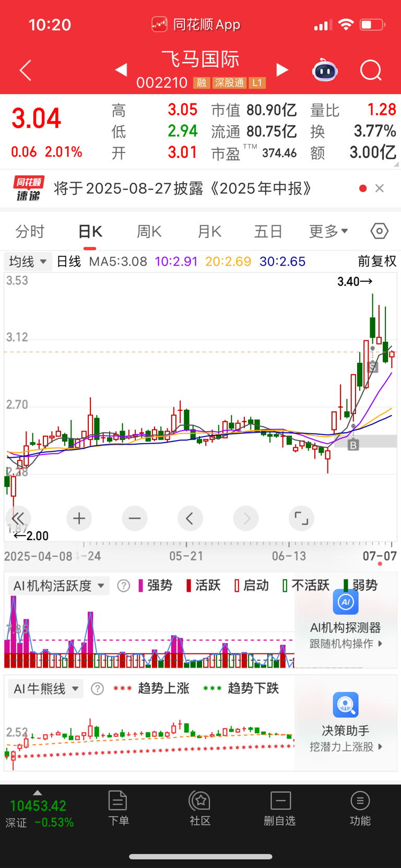This screenshot has width=401, height=868.
Task: Tap the 10453.42 index value
Action: click(x=38, y=806)
